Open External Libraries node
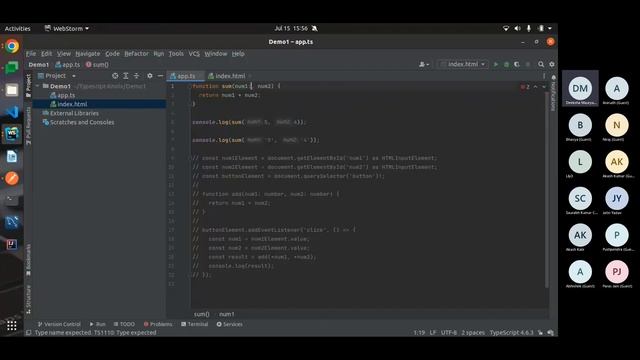This screenshot has height=360, width=640. pyautogui.click(x=74, y=113)
